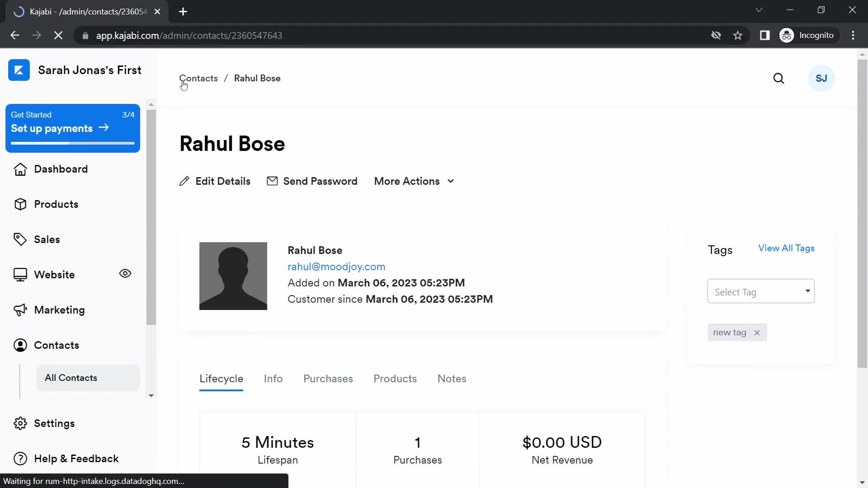Click the Products icon in sidebar
The width and height of the screenshot is (868, 488).
click(x=20, y=204)
